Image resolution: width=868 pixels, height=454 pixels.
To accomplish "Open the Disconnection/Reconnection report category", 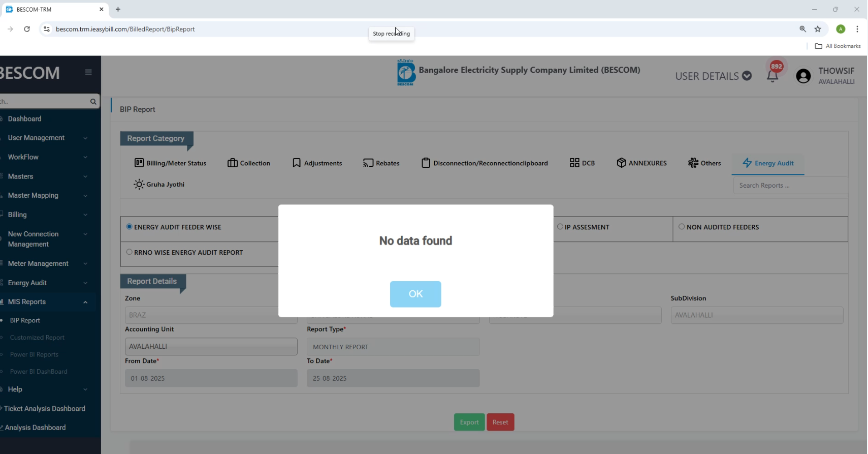I will tap(485, 163).
